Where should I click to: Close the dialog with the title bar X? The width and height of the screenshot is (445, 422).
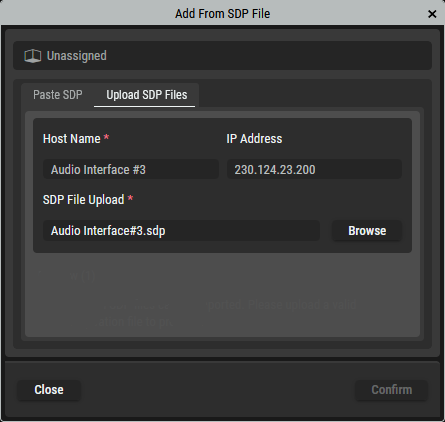tap(432, 14)
